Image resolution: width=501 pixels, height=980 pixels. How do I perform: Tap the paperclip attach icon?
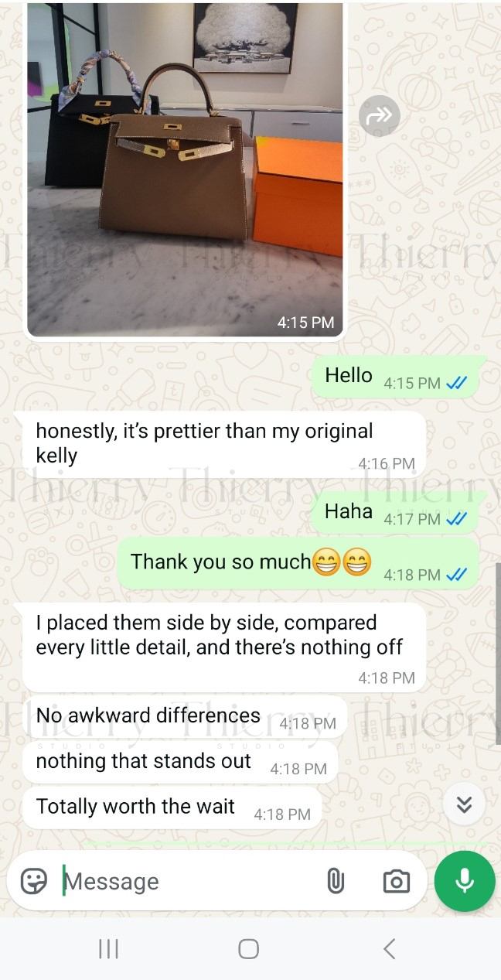click(x=336, y=881)
